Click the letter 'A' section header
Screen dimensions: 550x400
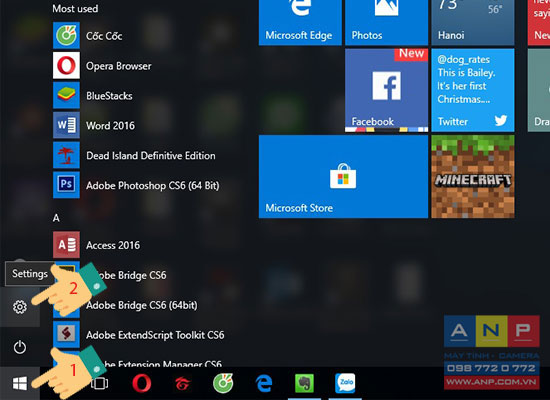[56, 218]
